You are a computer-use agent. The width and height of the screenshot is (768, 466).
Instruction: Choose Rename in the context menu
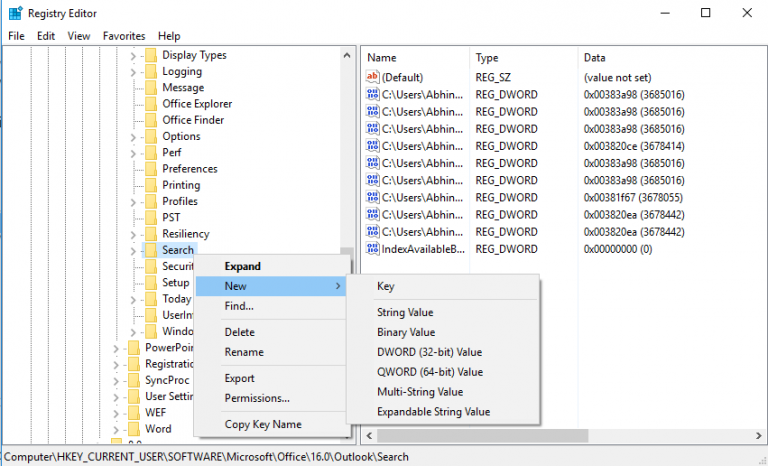271,352
